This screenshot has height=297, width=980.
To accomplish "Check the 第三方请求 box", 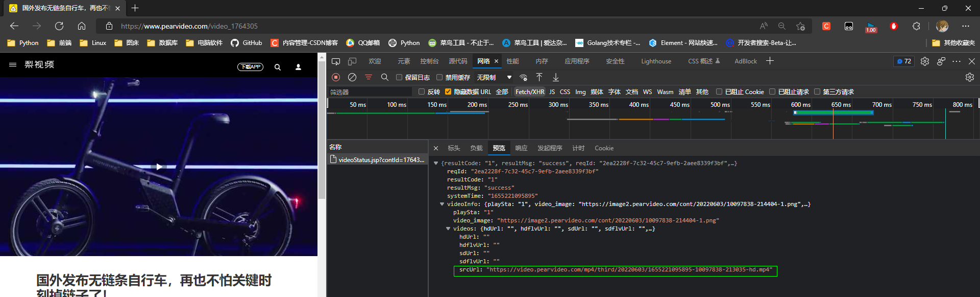I will [817, 92].
